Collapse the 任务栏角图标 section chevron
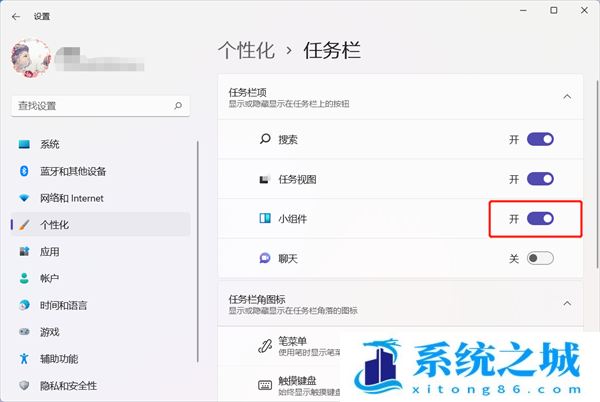The height and width of the screenshot is (402, 600). [x=567, y=302]
